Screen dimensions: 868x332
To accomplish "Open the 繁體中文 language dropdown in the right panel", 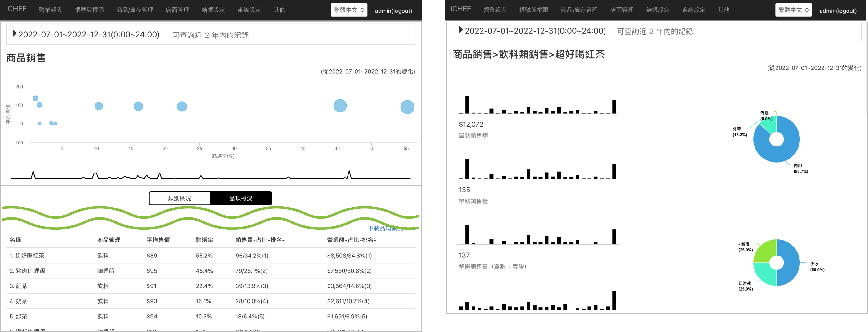I will tap(793, 10).
